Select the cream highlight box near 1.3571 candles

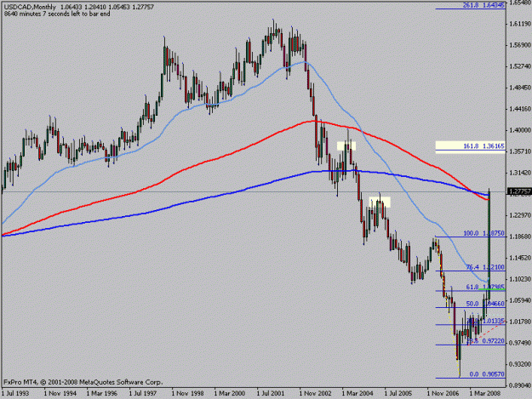coord(346,145)
